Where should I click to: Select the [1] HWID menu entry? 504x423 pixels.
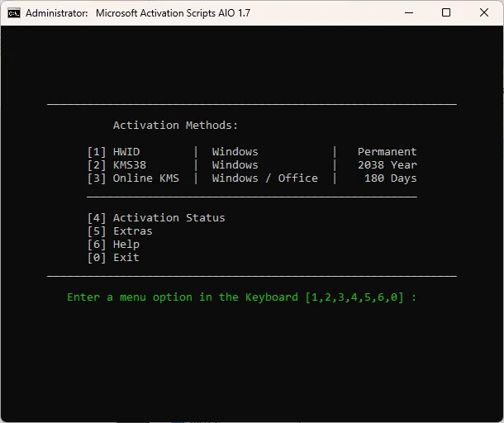pos(113,152)
